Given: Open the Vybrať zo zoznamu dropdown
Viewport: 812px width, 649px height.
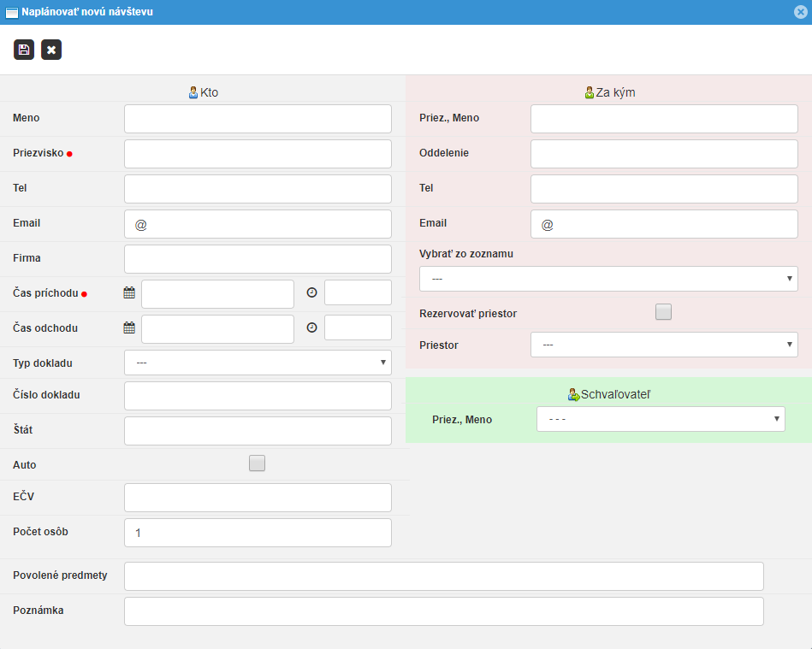Looking at the screenshot, I should pyautogui.click(x=608, y=279).
